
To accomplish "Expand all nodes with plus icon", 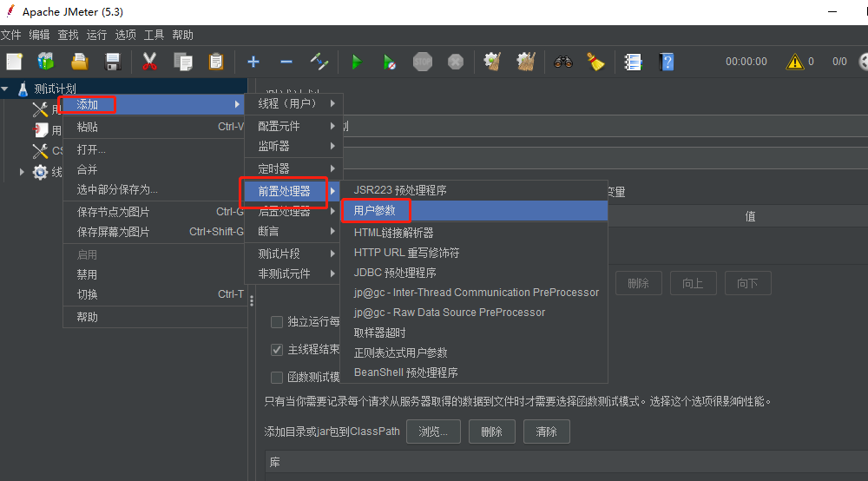I will click(253, 62).
